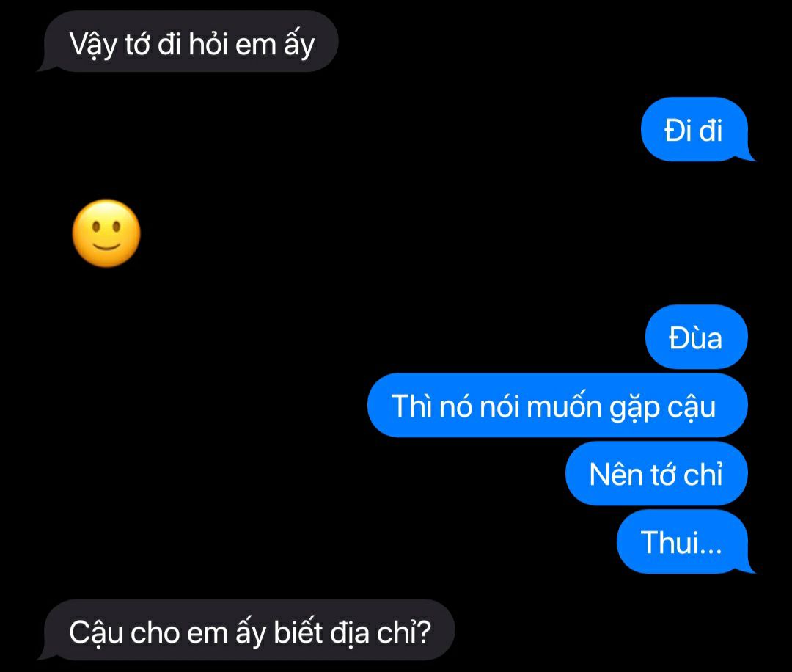This screenshot has width=792, height=672.
Task: Tap the slightly smiling face emoji
Action: pos(106,233)
